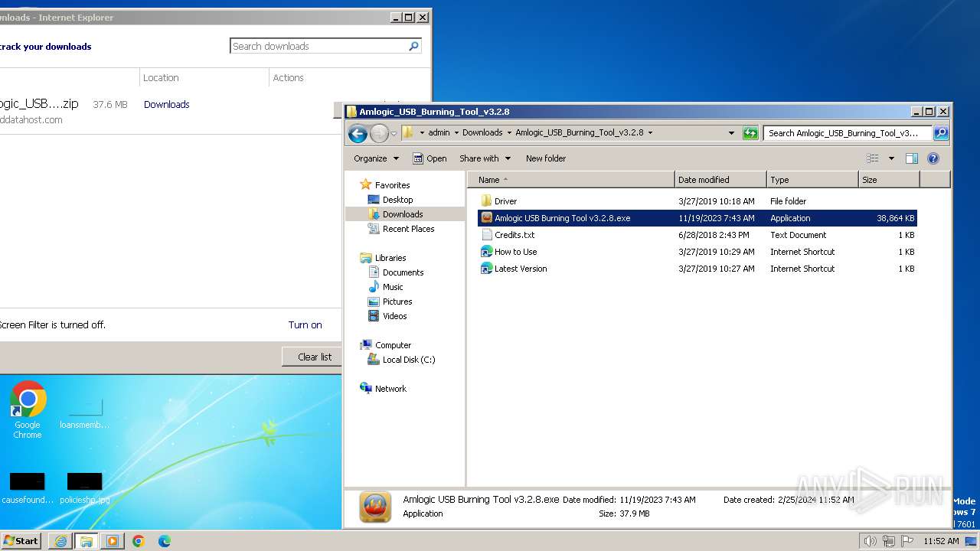
Task: Click the admin breadcrumb in address bar
Action: 439,132
